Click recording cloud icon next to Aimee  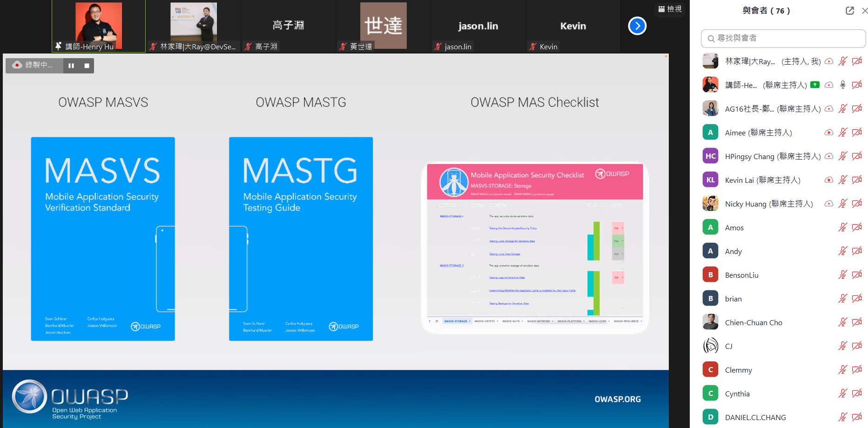pyautogui.click(x=828, y=133)
